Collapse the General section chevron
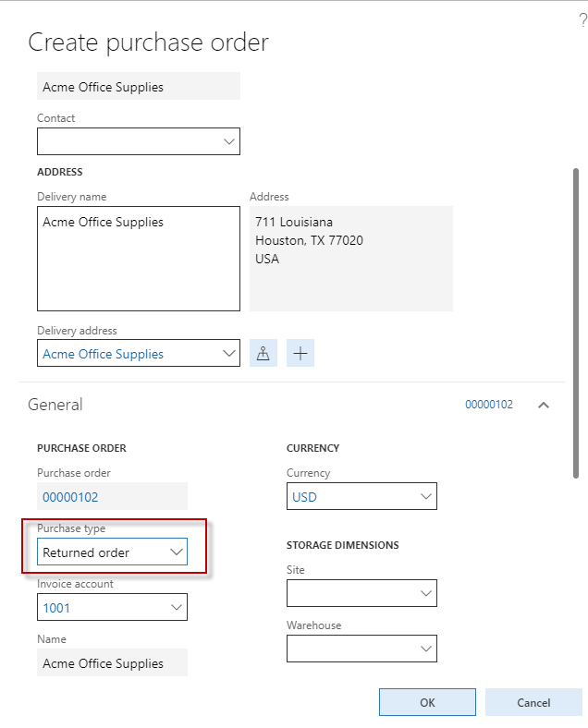The width and height of the screenshot is (588, 728). point(544,405)
